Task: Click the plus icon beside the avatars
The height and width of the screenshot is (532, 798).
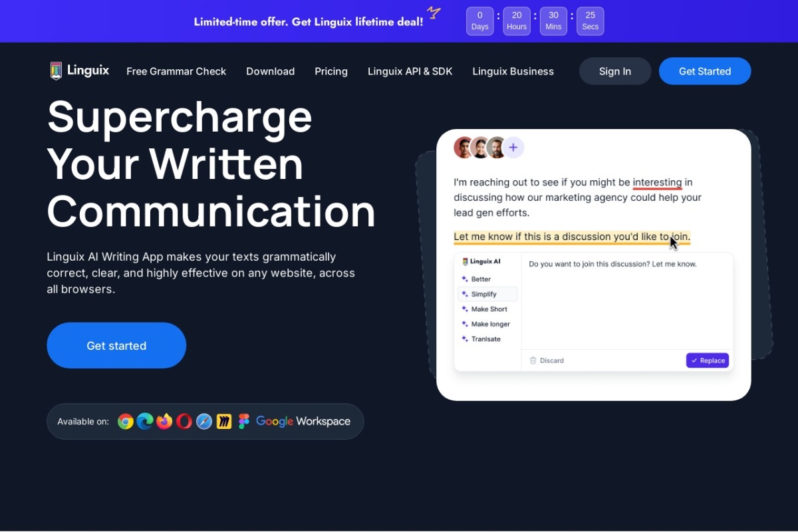Action: click(x=513, y=148)
